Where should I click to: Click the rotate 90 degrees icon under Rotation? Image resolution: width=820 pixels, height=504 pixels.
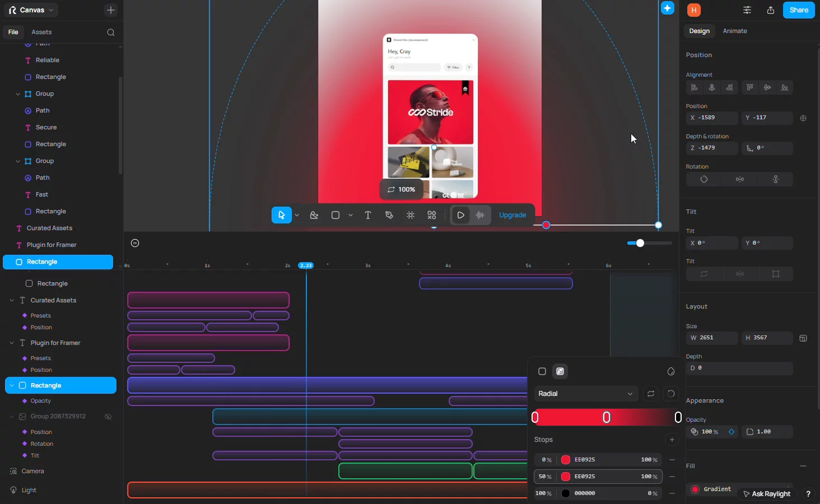point(704,179)
